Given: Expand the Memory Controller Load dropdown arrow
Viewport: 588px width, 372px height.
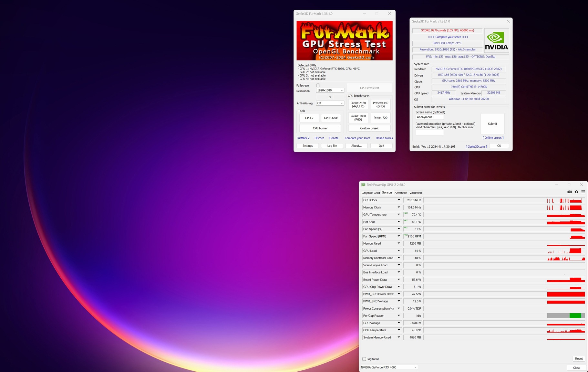Looking at the screenshot, I should 399,258.
